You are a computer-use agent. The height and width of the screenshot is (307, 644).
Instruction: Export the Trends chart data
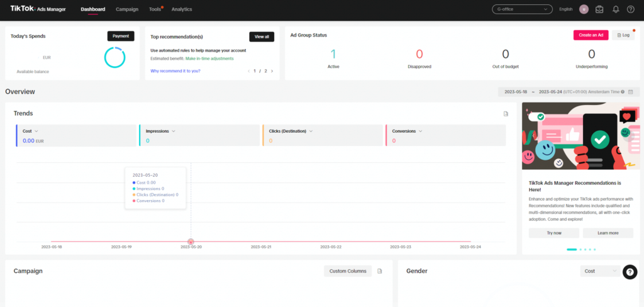click(506, 114)
